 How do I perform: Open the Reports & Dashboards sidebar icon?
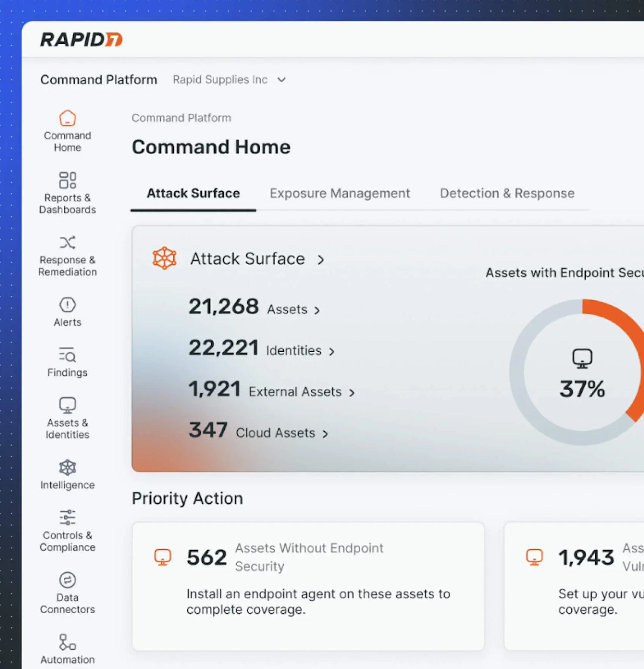click(x=67, y=180)
